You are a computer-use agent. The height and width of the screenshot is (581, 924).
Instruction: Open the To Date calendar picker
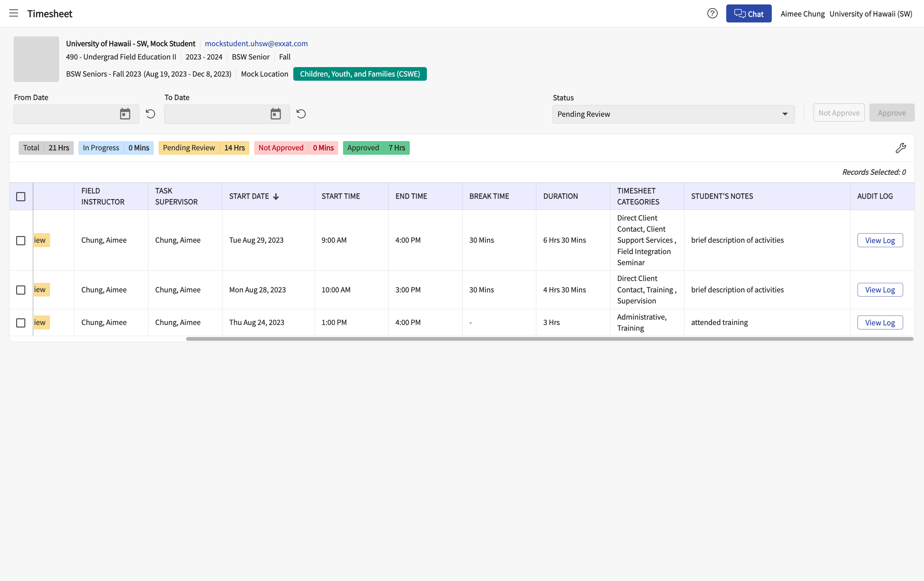[x=276, y=114]
